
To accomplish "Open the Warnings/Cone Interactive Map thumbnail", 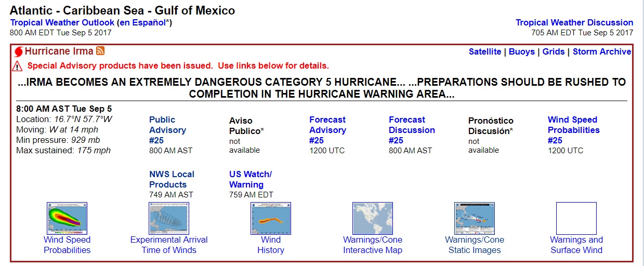I will pos(373,218).
